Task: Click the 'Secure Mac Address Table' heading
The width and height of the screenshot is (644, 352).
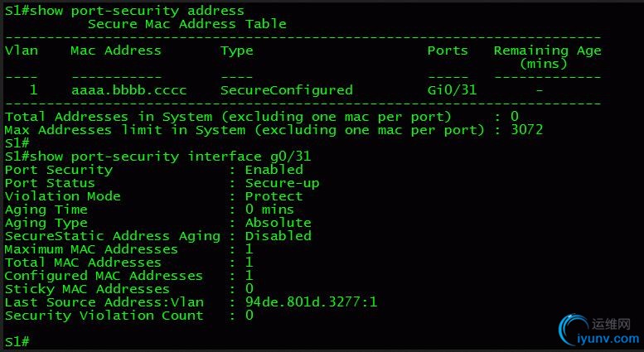Action: point(186,24)
